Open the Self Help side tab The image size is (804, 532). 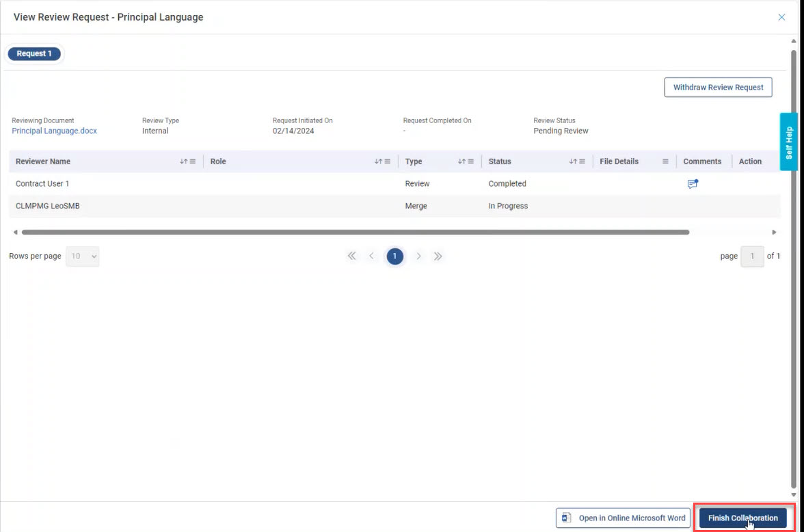tap(789, 142)
